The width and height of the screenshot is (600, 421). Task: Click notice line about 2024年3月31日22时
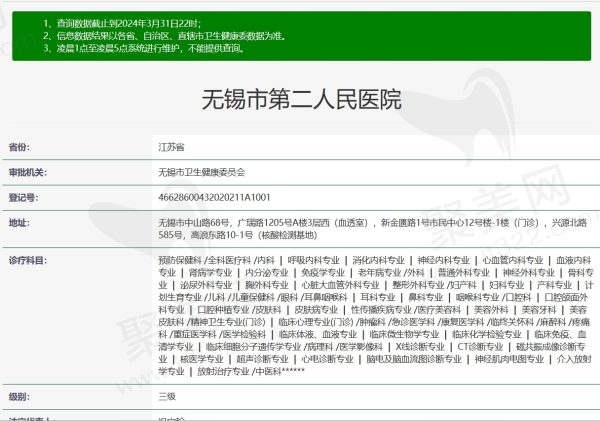[122, 23]
